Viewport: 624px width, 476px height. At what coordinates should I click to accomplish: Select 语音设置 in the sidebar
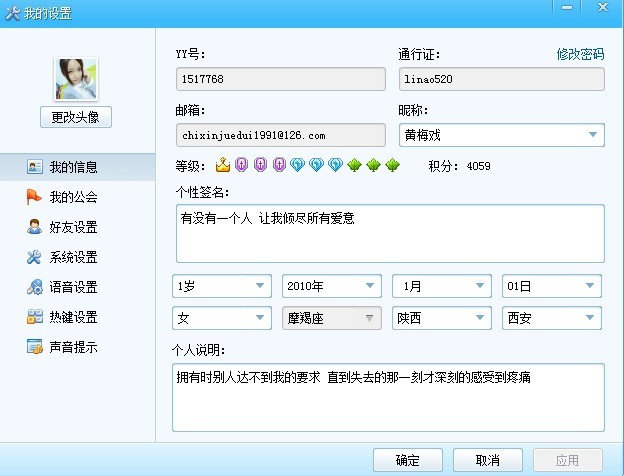[78, 287]
